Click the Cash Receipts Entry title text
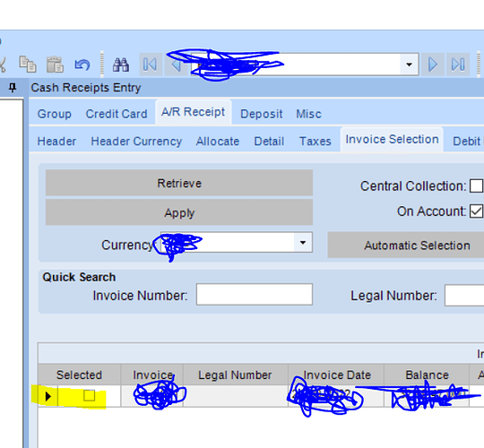The height and width of the screenshot is (448, 484). point(86,88)
